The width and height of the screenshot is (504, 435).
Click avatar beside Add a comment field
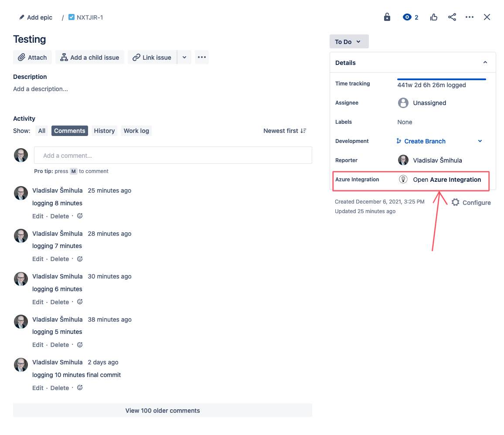[x=21, y=155]
